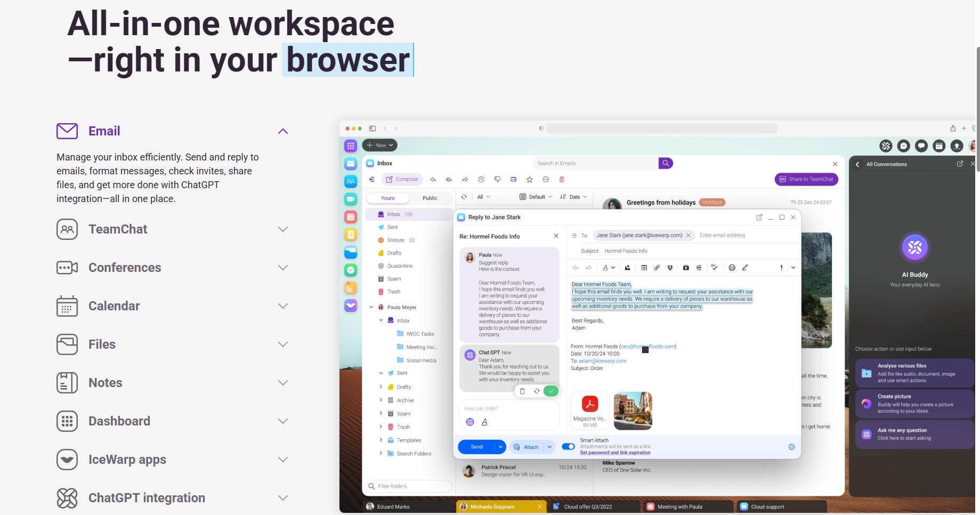Expand the Paula Meyer account tree
The width and height of the screenshot is (980, 515).
pyautogui.click(x=371, y=307)
